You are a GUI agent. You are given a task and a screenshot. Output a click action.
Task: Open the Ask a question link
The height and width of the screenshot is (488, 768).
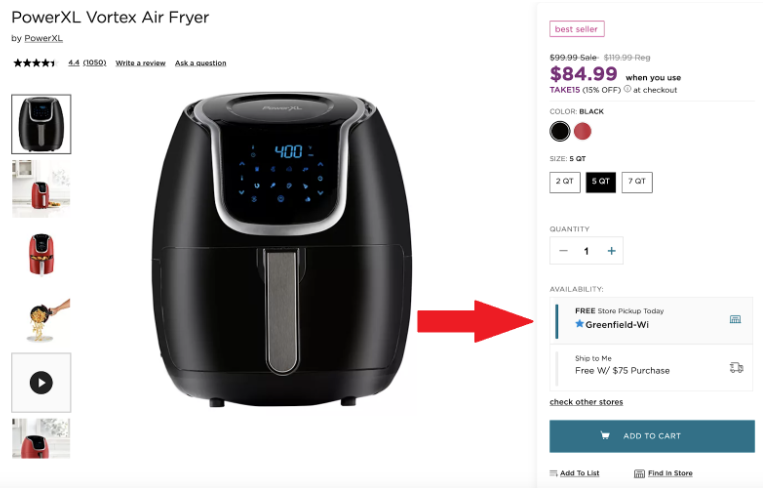click(x=201, y=63)
